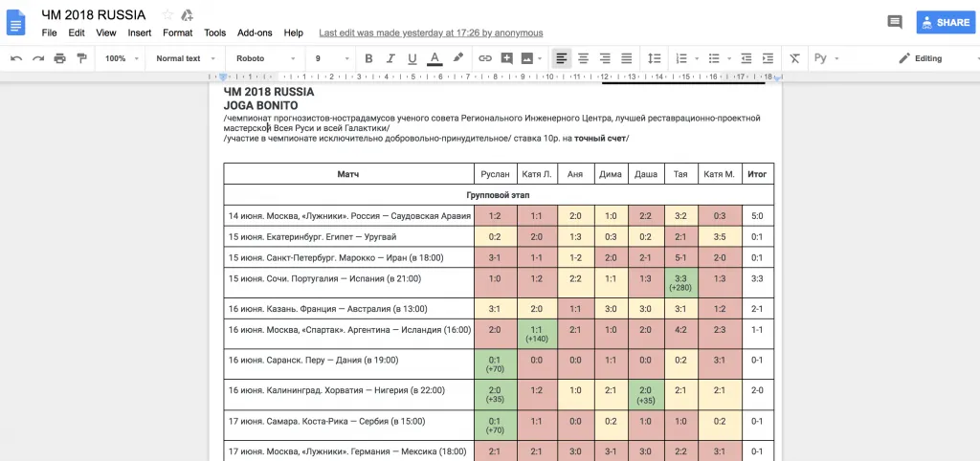
Task: Clear formatting with the Tx icon
Action: point(794,58)
